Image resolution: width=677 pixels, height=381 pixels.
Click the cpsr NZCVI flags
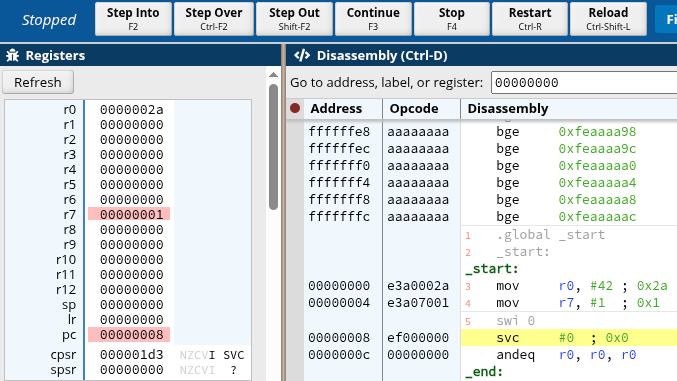[197, 355]
